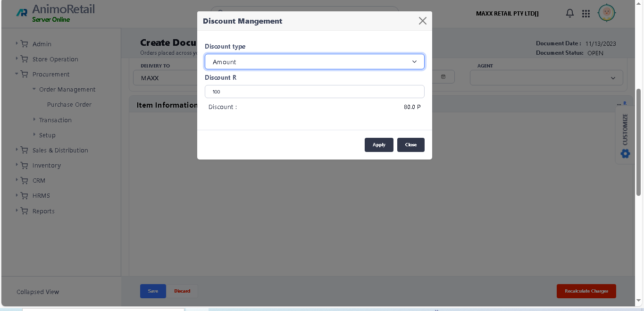Click the Store Operation cart icon
644x311 pixels.
coord(25,59)
